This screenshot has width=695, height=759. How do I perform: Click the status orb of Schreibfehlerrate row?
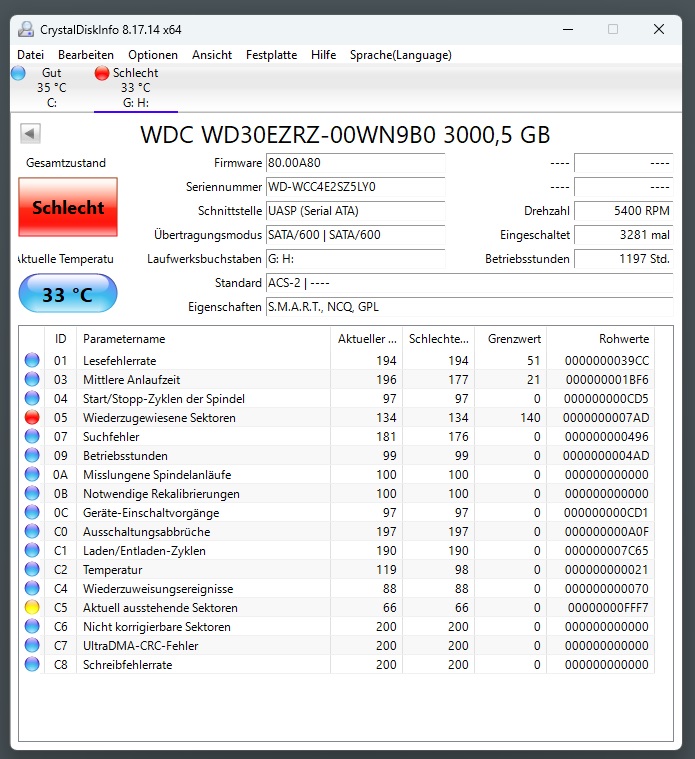point(32,665)
